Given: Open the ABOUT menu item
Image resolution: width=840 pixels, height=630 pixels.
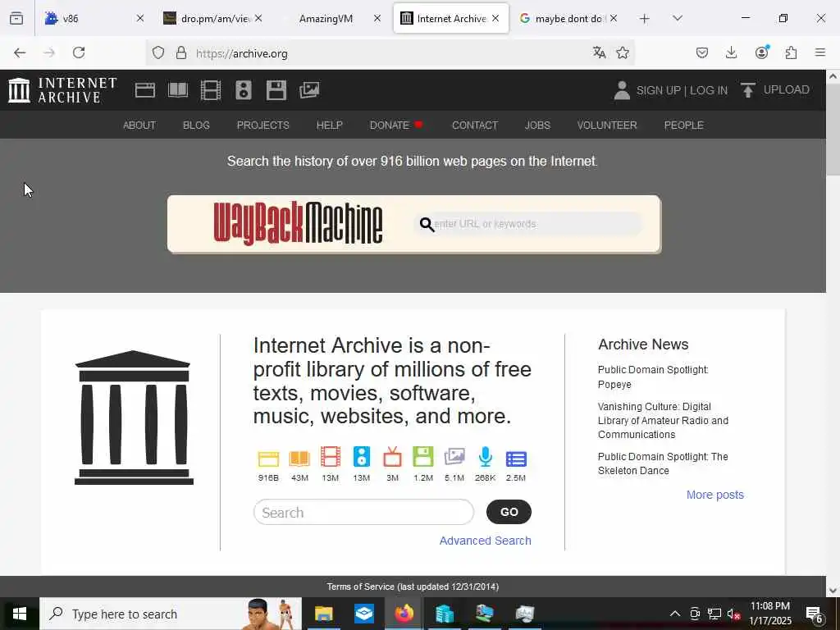Looking at the screenshot, I should pos(139,125).
